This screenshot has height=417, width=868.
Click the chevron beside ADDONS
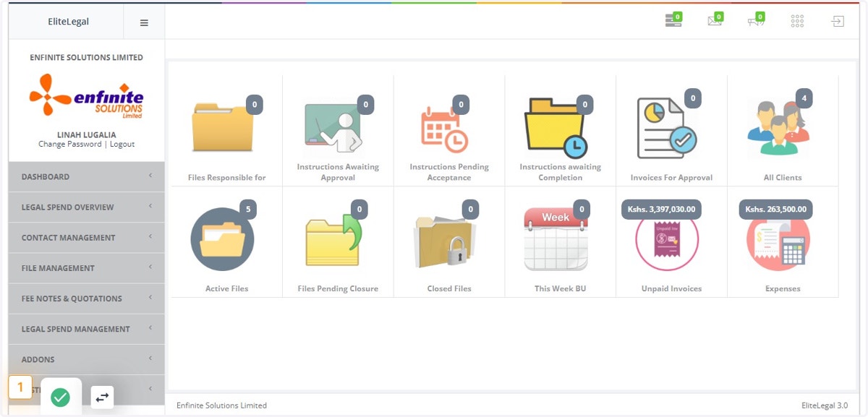coord(150,358)
